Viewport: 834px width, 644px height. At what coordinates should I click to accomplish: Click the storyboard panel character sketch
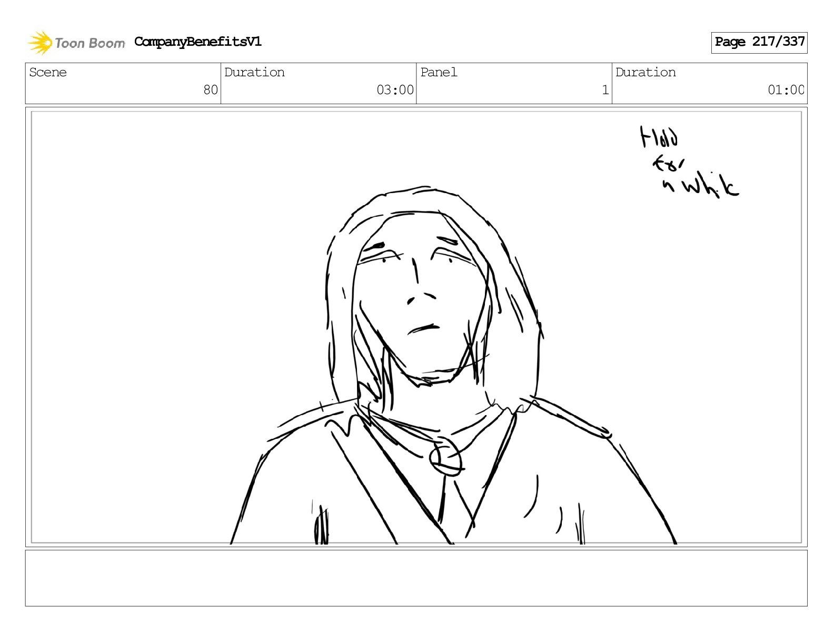pyautogui.click(x=453, y=365)
